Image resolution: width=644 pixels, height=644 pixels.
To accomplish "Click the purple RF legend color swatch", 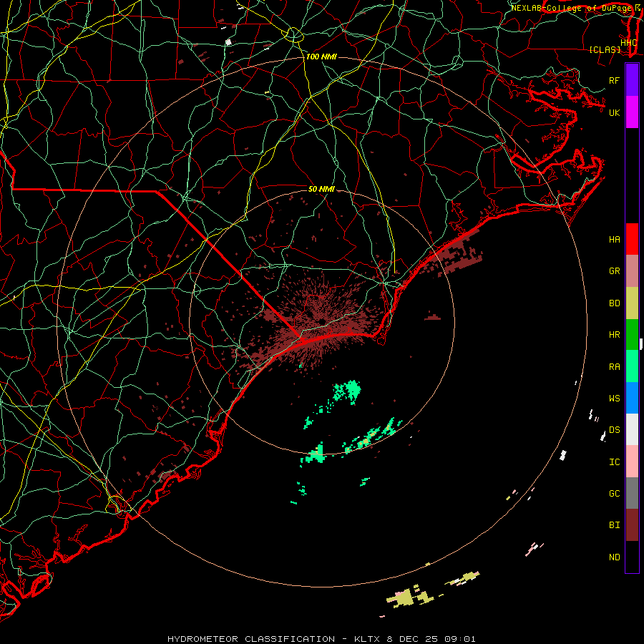I will click(632, 80).
